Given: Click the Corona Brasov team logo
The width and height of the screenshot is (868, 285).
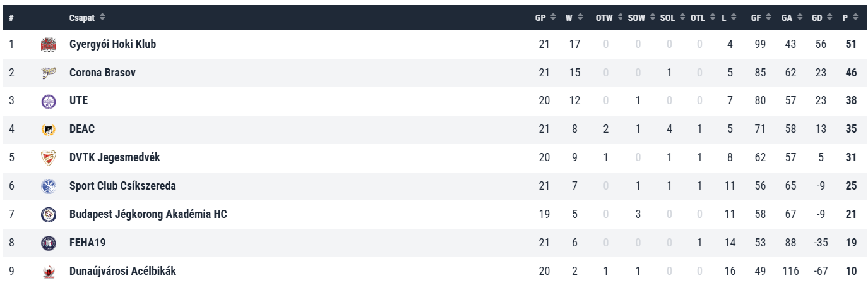Looking at the screenshot, I should pos(49,73).
